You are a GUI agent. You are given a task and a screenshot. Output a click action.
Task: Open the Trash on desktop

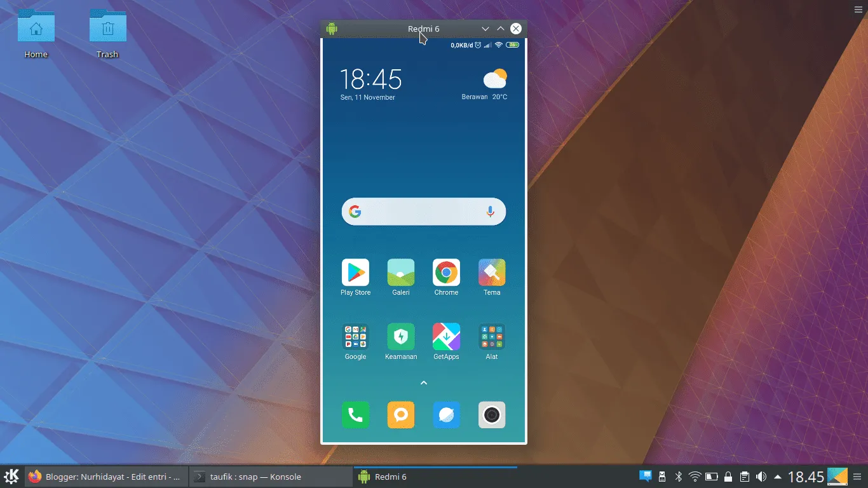tap(108, 26)
